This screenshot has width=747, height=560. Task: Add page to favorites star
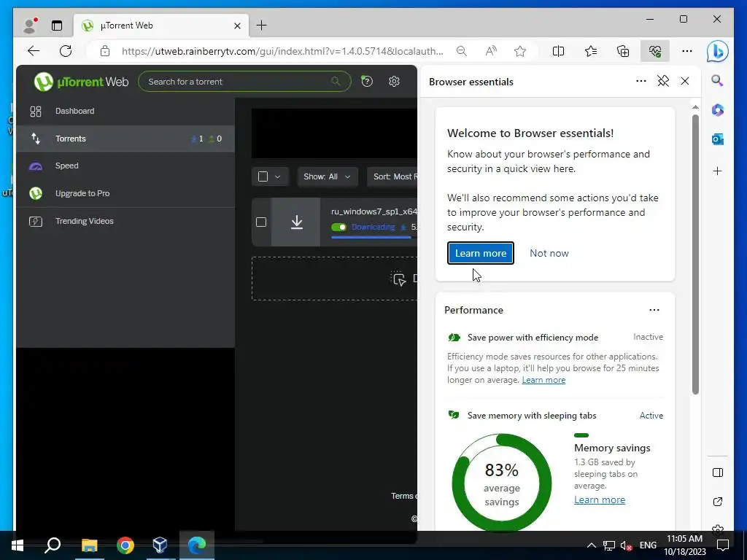pos(520,51)
